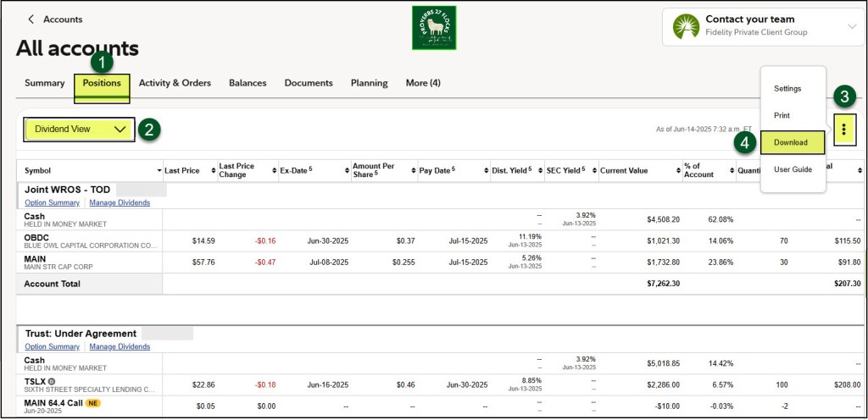The width and height of the screenshot is (868, 420).
Task: Open the Activity & Orders tab
Action: [175, 83]
